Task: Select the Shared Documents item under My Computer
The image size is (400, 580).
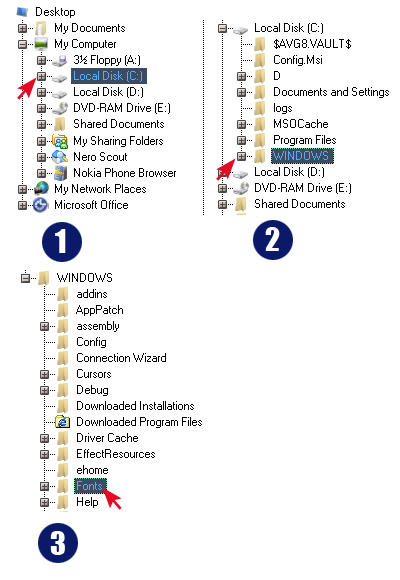Action: pyautogui.click(x=118, y=124)
